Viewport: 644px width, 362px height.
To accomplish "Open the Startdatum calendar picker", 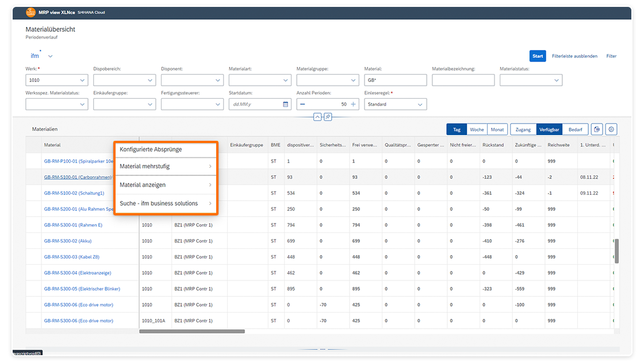I will pos(286,104).
